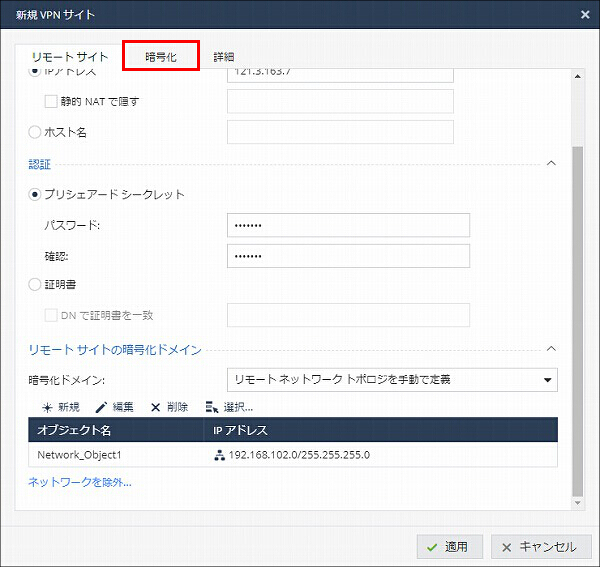Switch to the 暗号化 tab
600x567 pixels.
tap(161, 57)
